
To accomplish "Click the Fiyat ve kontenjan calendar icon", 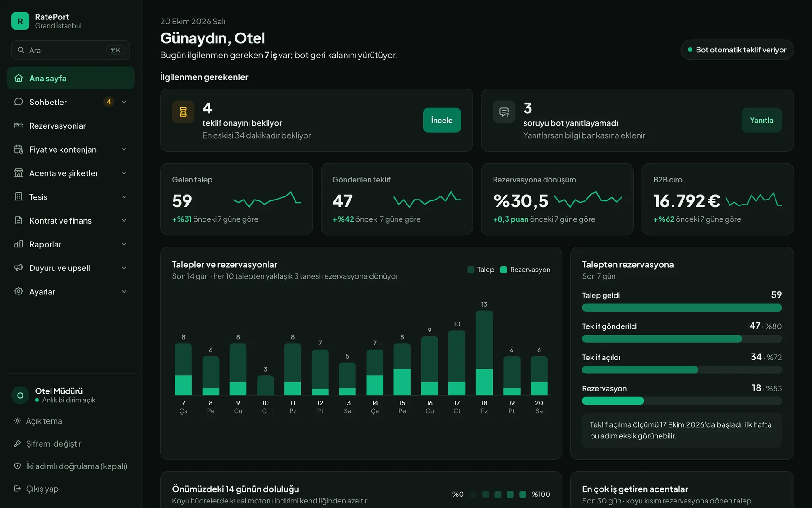I will (x=18, y=149).
